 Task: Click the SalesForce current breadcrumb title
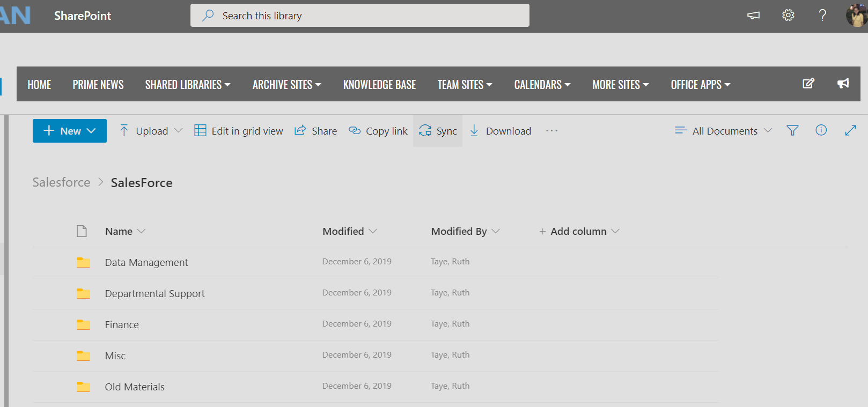coord(142,183)
